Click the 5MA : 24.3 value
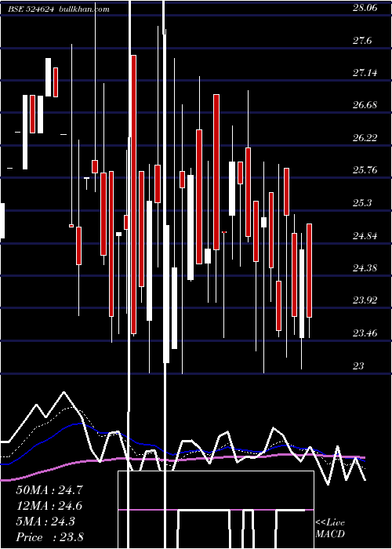Screen dimensions: 392x549 coord(45,522)
